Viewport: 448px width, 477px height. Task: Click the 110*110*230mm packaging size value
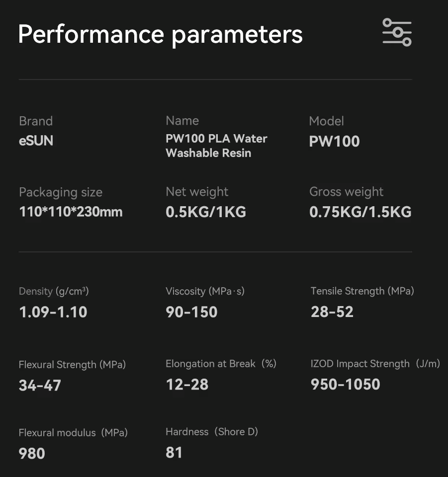[71, 212]
